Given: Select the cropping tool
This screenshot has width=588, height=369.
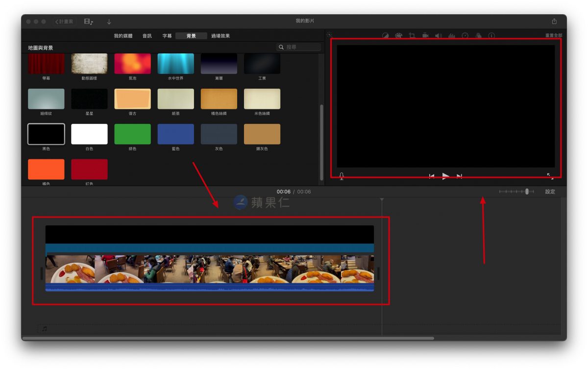Looking at the screenshot, I should coord(412,36).
